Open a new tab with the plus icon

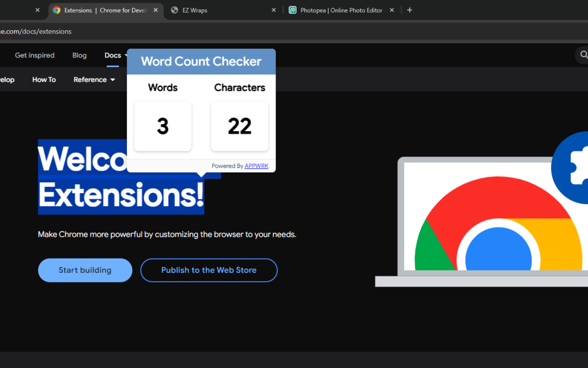point(409,10)
